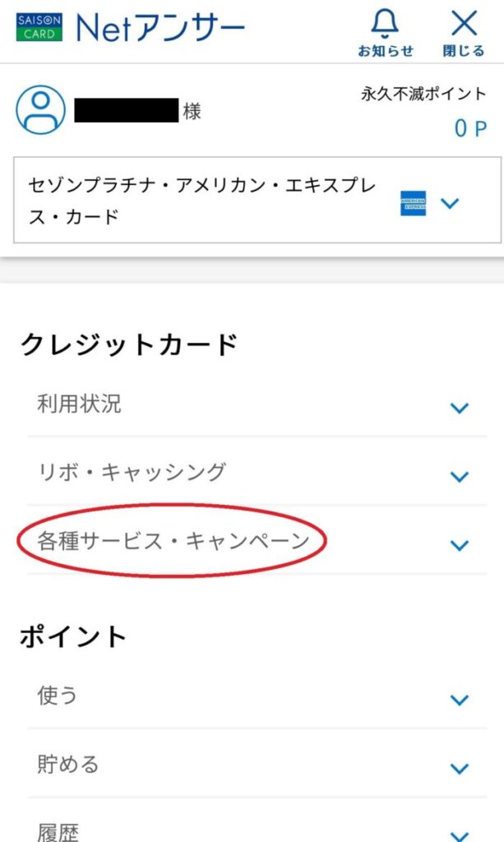Expand the 貯める chevron

(460, 769)
